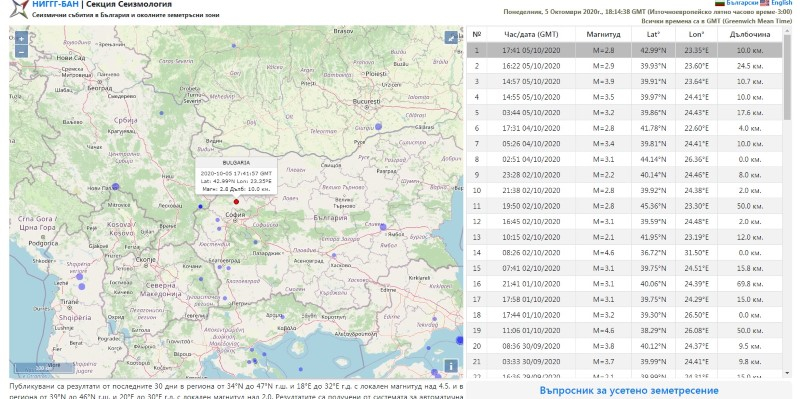Click the Дълбочина column header
Viewport: 800px width, 399px height.
[749, 34]
